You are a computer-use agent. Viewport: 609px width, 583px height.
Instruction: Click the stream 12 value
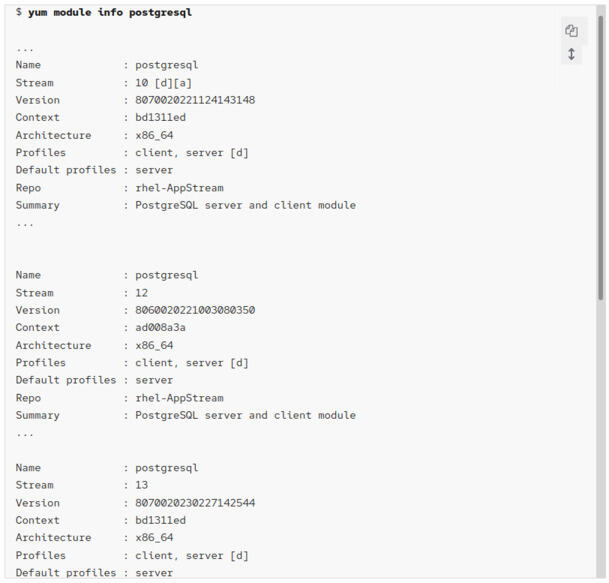tap(141, 293)
